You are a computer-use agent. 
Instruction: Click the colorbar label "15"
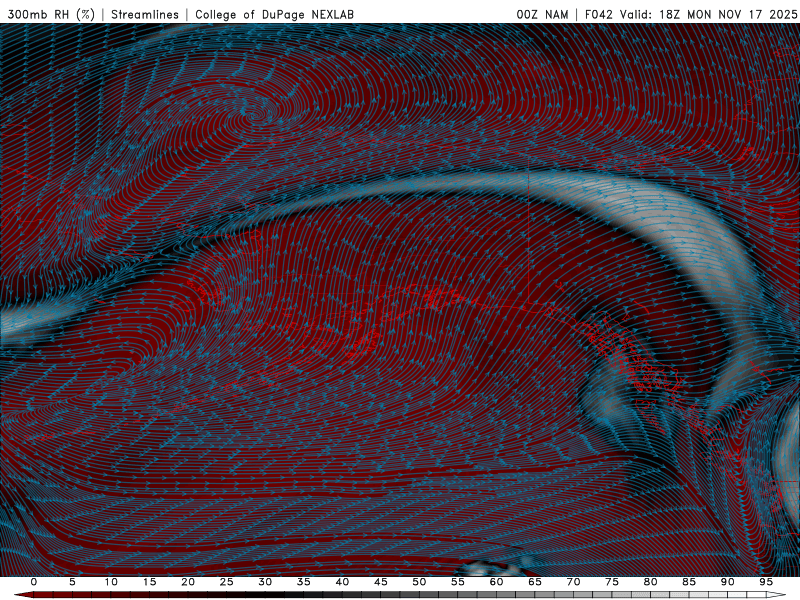149,582
